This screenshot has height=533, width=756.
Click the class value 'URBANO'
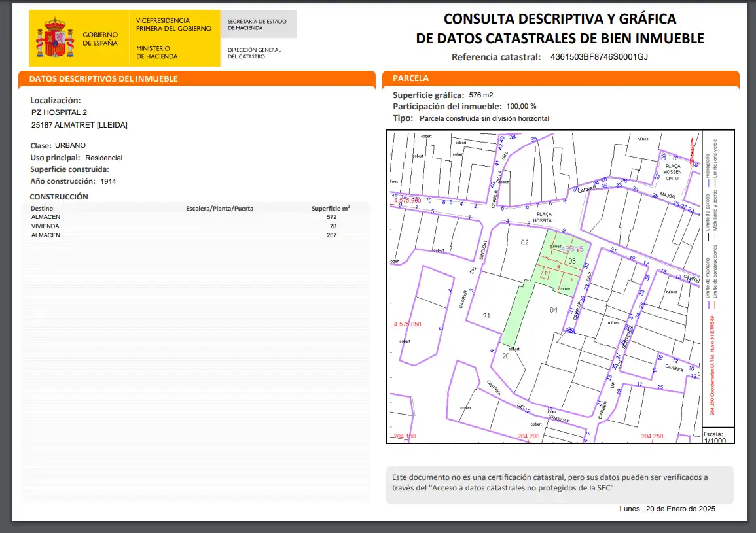point(71,145)
